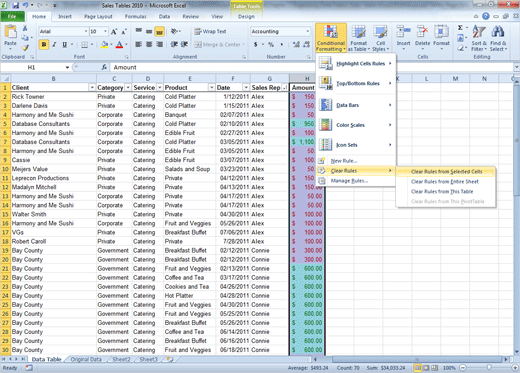The image size is (520, 373).
Task: Open the Borders button
Action: click(x=84, y=44)
